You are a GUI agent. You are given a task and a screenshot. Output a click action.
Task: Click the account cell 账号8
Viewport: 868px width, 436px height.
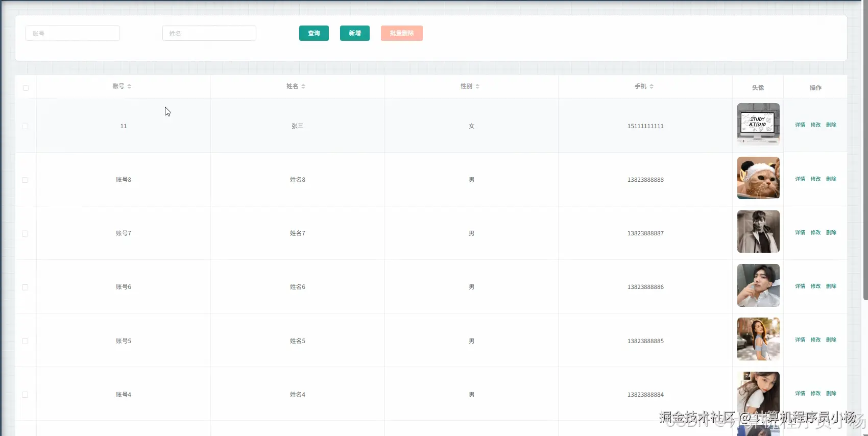pyautogui.click(x=124, y=180)
